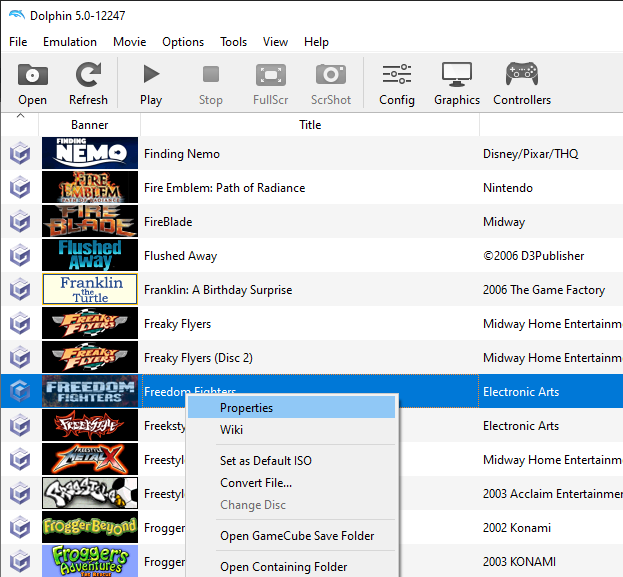Click the FireBlade banner image

(x=90, y=221)
